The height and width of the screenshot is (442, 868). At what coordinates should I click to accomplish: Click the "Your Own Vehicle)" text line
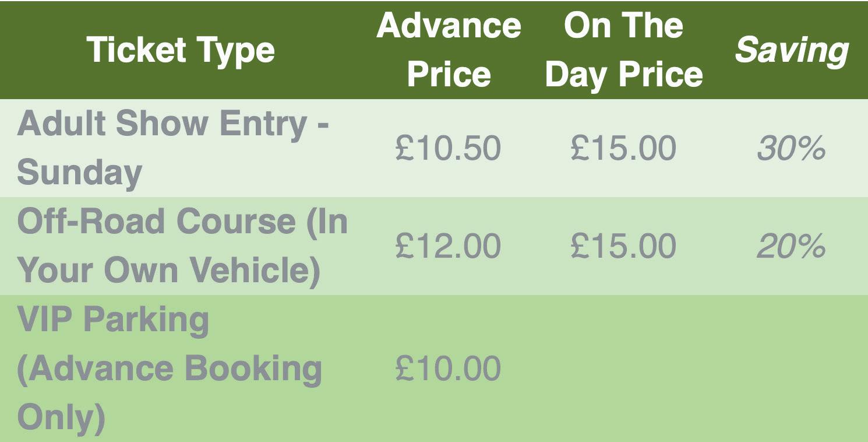169,270
